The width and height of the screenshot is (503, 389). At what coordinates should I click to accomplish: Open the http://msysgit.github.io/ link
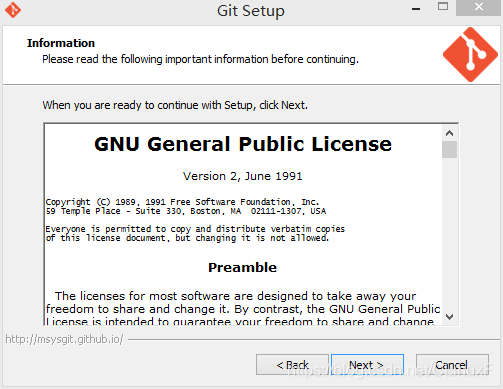coord(64,339)
